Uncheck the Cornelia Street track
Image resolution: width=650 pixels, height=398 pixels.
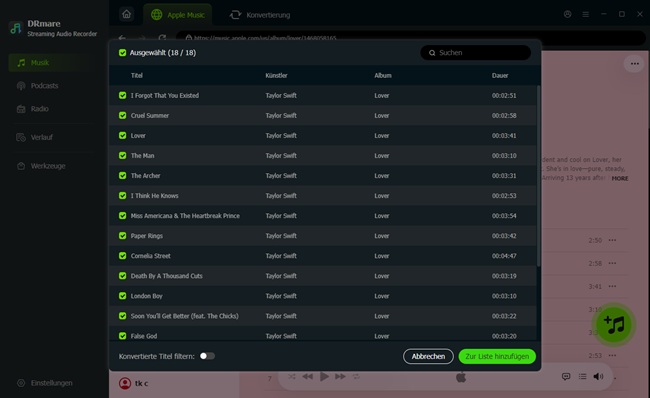point(122,256)
